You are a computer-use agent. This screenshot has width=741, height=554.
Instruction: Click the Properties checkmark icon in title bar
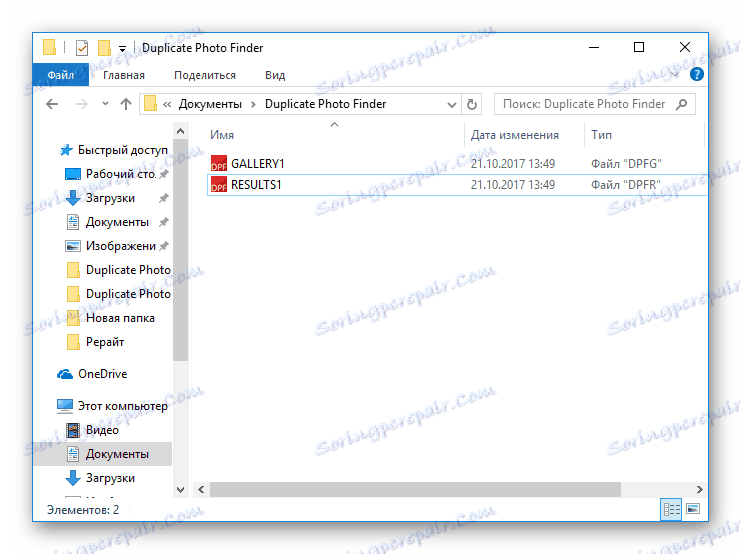point(82,48)
